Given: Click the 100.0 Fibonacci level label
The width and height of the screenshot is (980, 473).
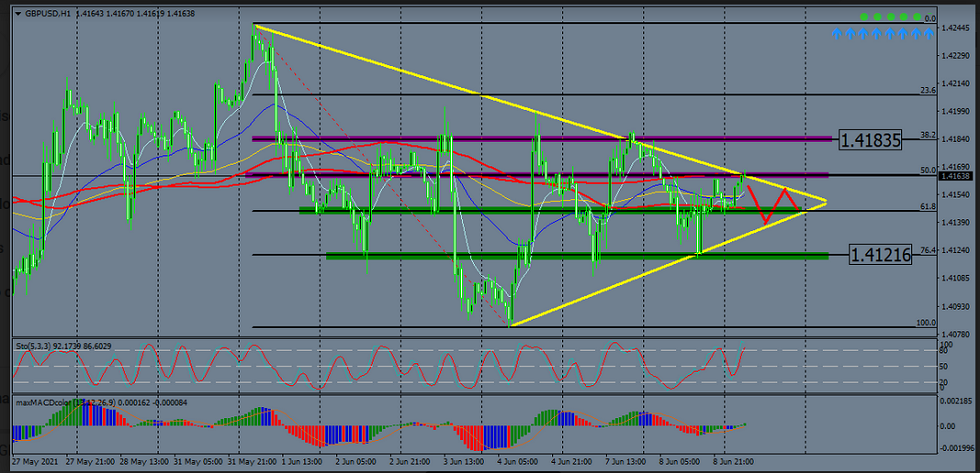Looking at the screenshot, I should tap(925, 323).
